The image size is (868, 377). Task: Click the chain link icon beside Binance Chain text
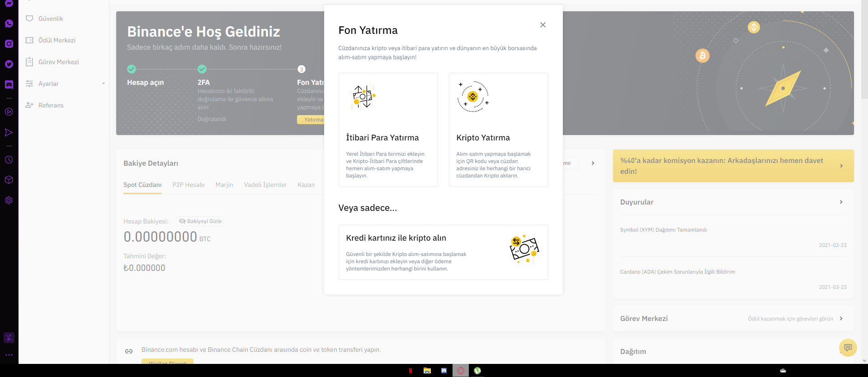pos(129,351)
